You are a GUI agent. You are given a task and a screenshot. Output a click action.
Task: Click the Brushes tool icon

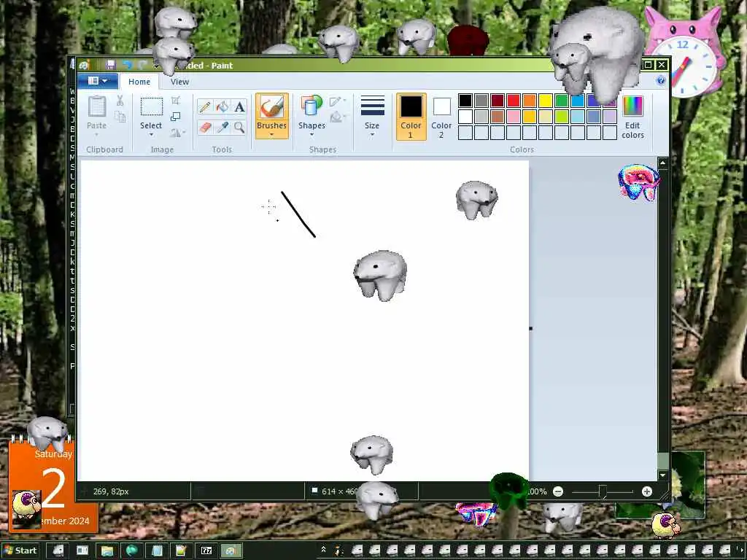click(271, 106)
